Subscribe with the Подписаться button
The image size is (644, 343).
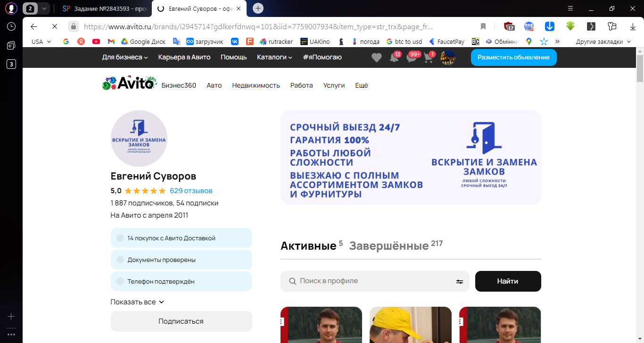click(x=181, y=321)
